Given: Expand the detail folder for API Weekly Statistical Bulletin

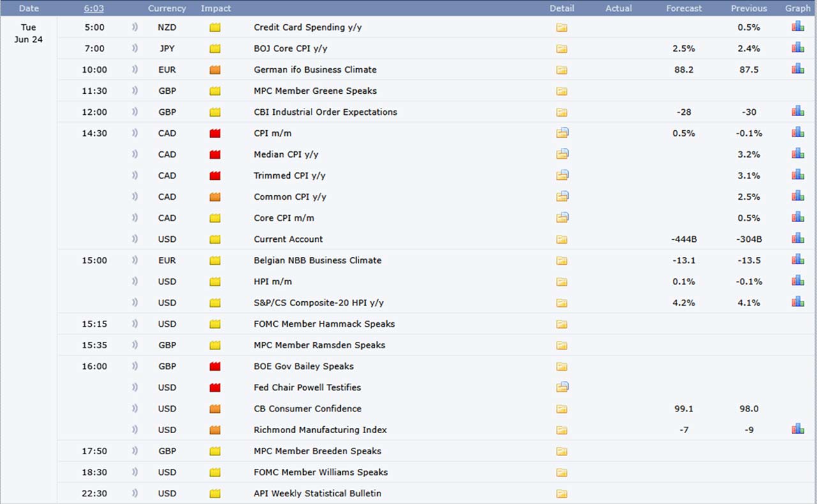Looking at the screenshot, I should (x=562, y=493).
